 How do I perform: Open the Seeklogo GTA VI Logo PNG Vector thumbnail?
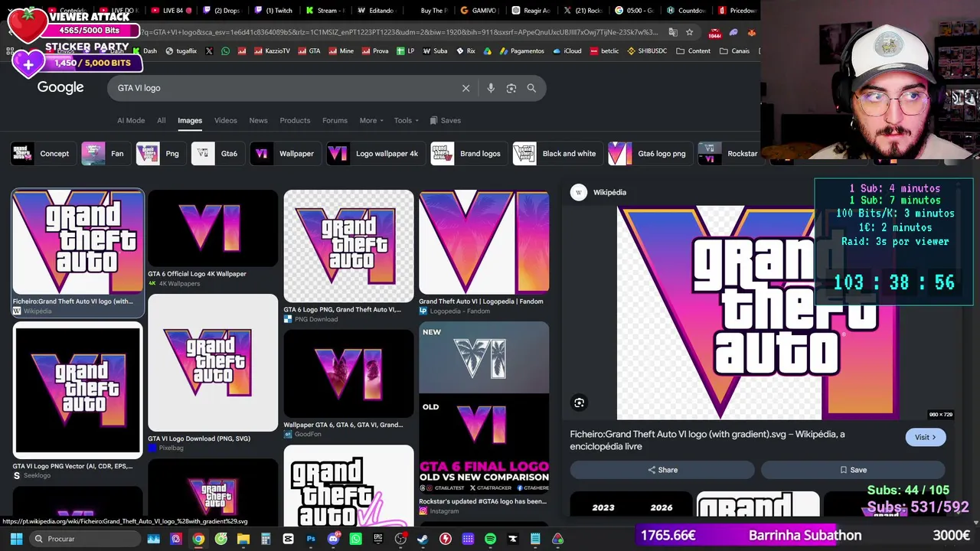[x=77, y=390]
